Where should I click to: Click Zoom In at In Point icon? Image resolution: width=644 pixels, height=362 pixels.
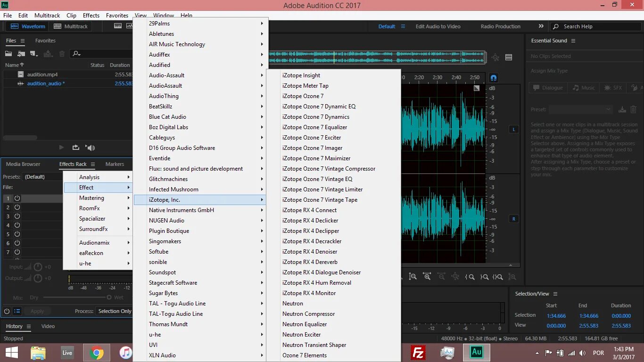click(x=470, y=277)
